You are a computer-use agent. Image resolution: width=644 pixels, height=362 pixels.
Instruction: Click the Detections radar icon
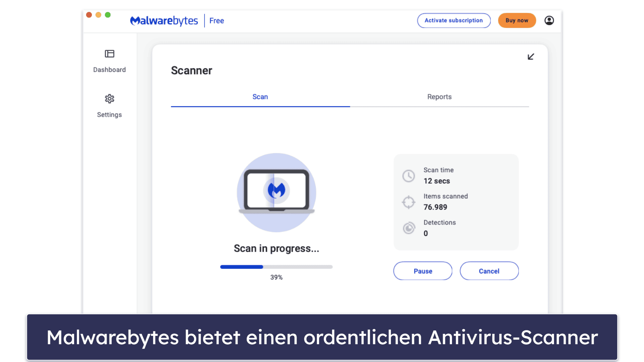409,228
